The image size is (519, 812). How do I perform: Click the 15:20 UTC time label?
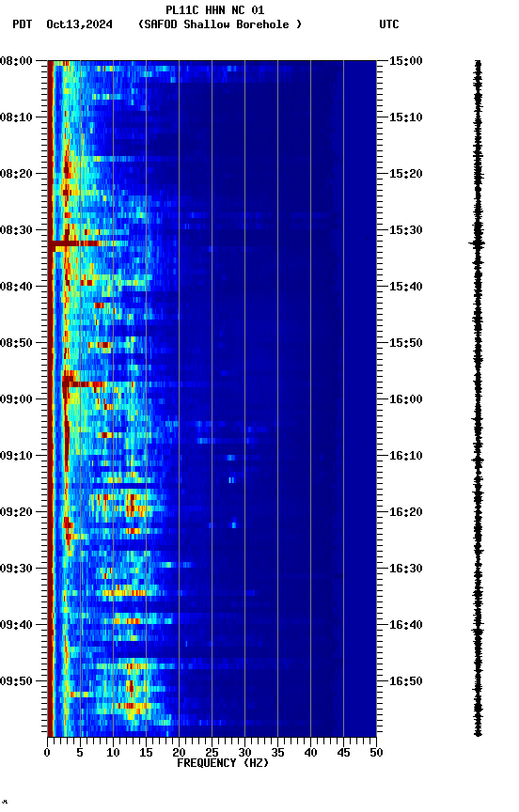pyautogui.click(x=406, y=174)
